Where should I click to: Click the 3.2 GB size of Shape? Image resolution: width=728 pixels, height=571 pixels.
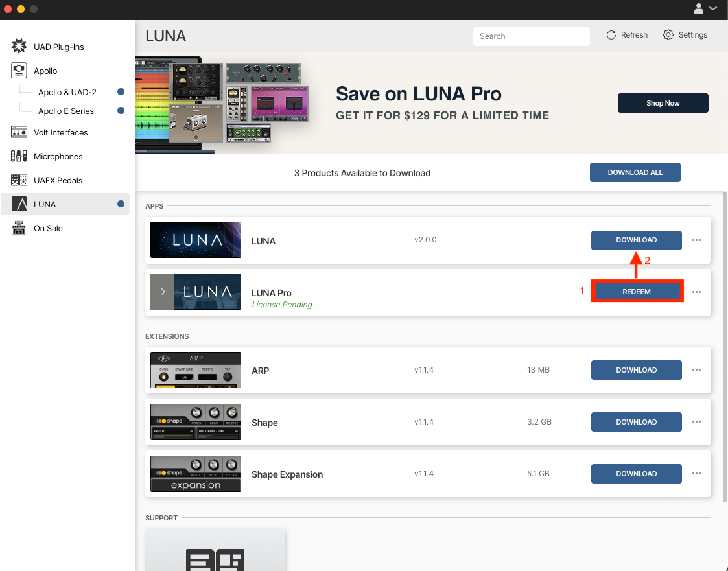coord(539,421)
